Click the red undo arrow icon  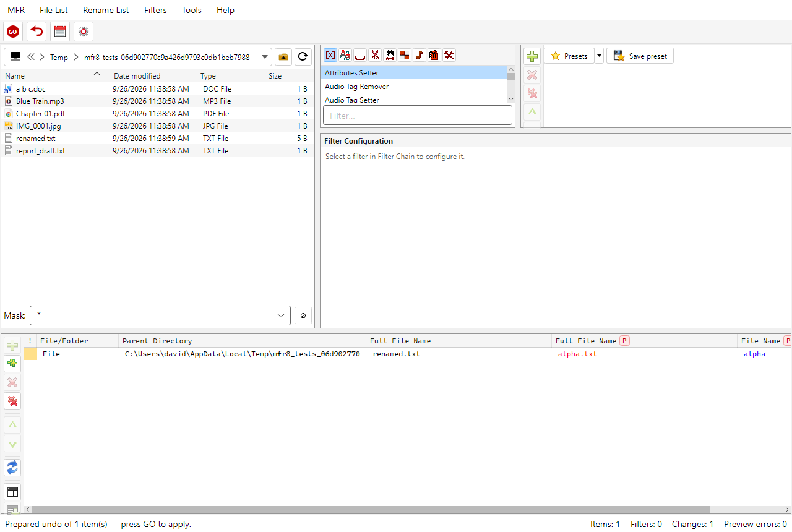pos(37,32)
